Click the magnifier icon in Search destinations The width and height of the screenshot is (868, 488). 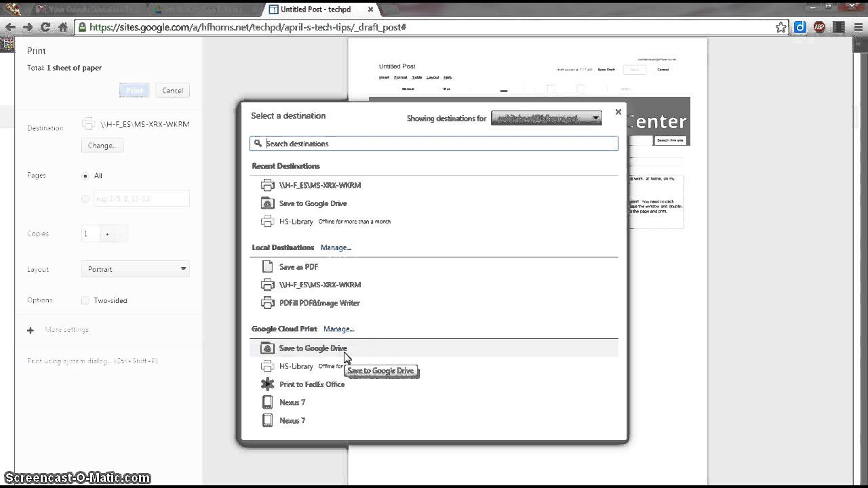point(258,144)
